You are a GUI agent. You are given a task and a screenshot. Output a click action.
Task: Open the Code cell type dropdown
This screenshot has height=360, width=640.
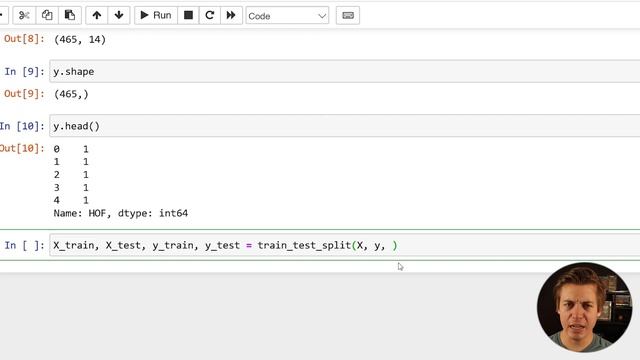(x=287, y=16)
